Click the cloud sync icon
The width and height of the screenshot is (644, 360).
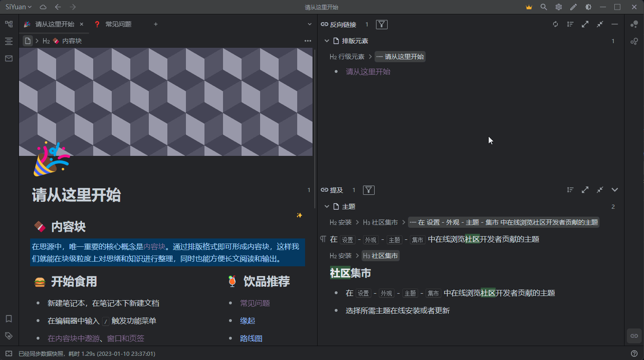point(43,7)
